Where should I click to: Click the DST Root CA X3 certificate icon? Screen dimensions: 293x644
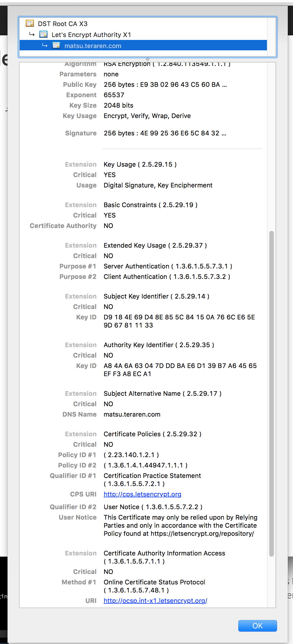pos(30,23)
